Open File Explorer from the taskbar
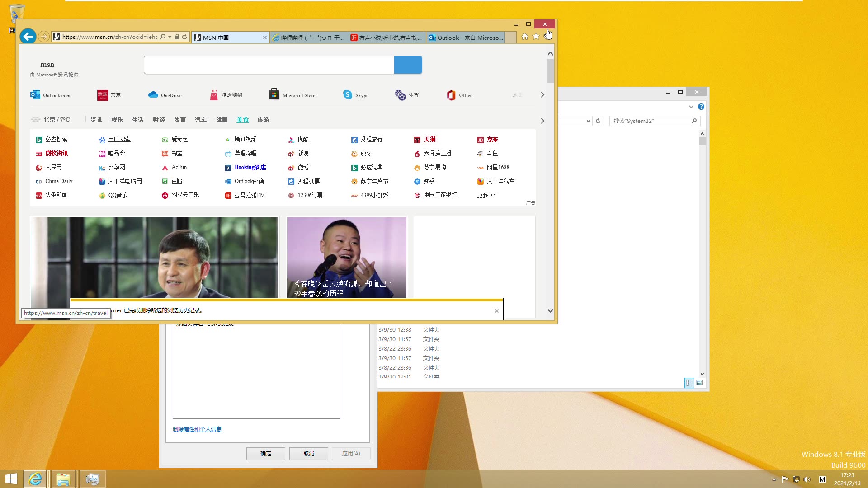868x488 pixels. point(63,479)
